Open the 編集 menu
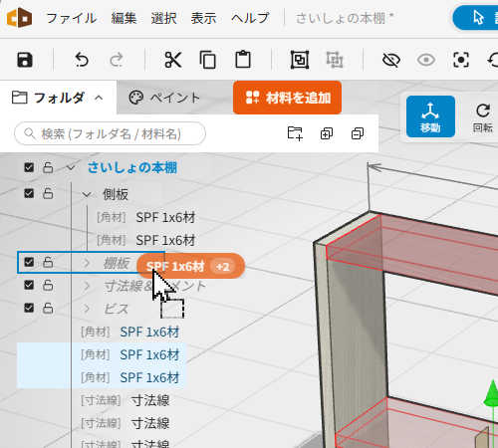 click(x=124, y=18)
